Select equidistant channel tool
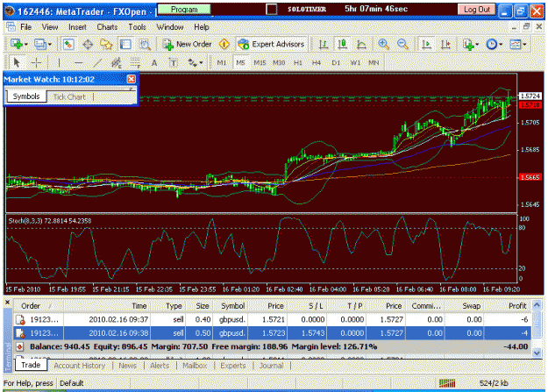548x392 pixels. (x=116, y=63)
